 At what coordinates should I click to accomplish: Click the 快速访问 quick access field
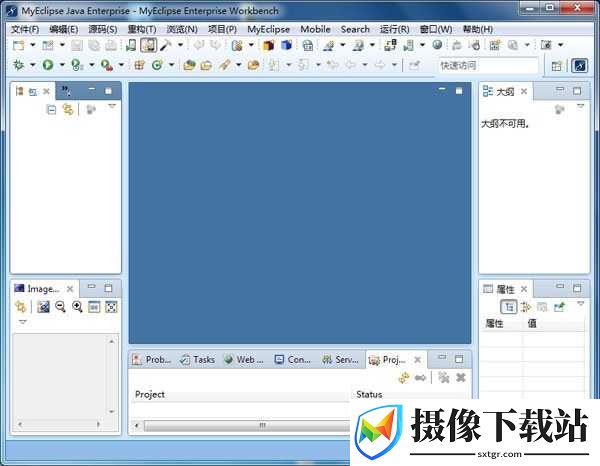(x=488, y=65)
